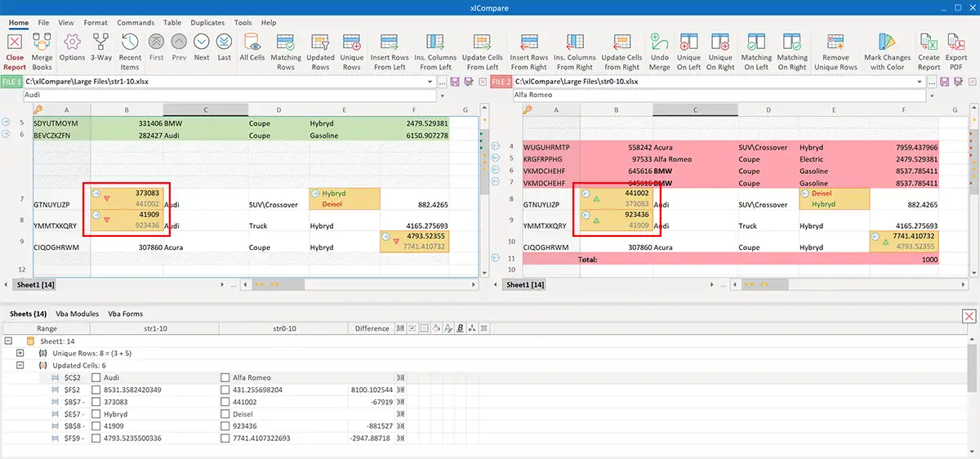Viewport: 980px width, 459px height.
Task: Click the Alfa Romeo formula bar field
Action: pos(719,95)
